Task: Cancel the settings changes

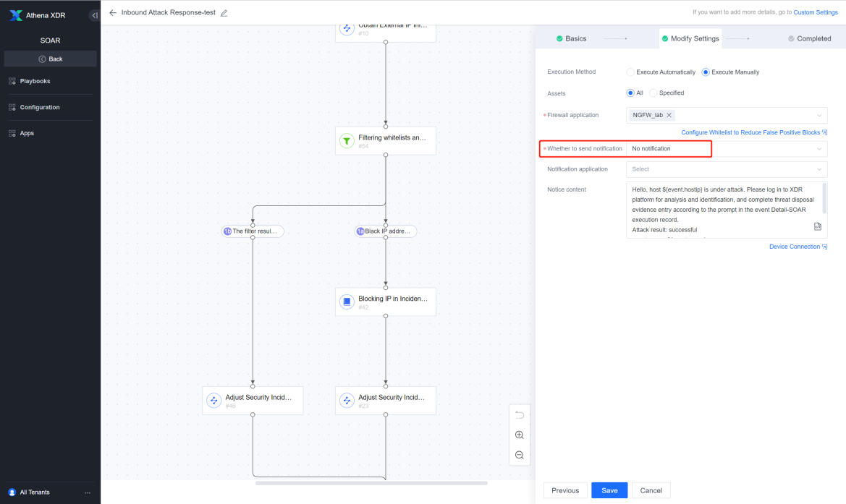Action: (x=651, y=490)
